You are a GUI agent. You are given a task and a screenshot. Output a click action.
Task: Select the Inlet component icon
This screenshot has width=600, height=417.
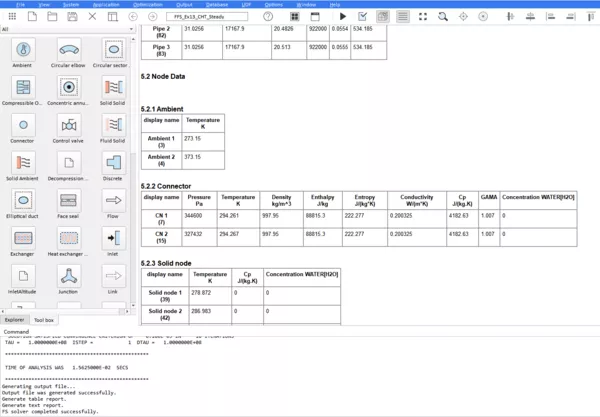click(114, 238)
